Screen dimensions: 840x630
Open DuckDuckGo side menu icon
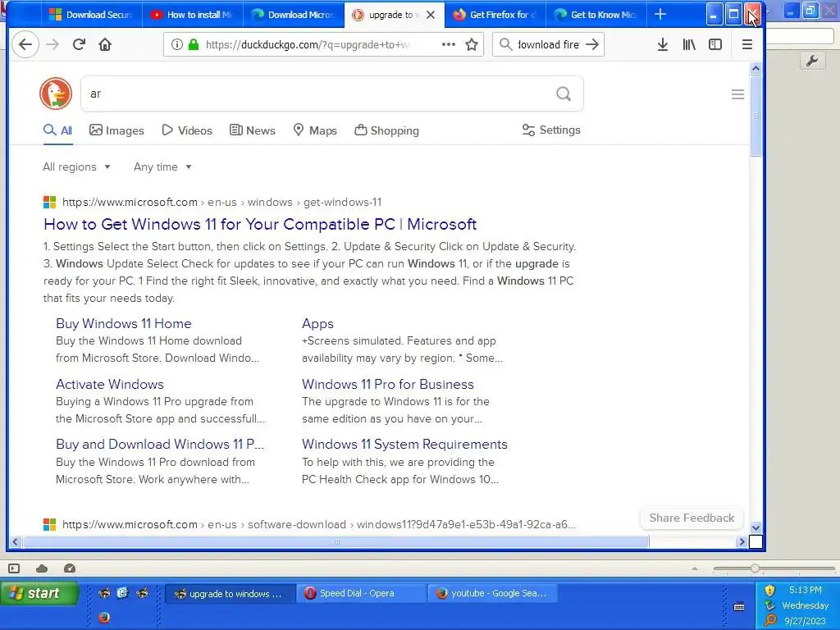tap(737, 94)
